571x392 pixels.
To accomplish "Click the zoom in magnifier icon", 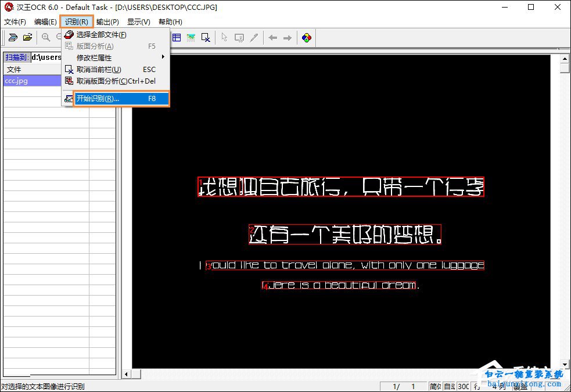I will [46, 38].
